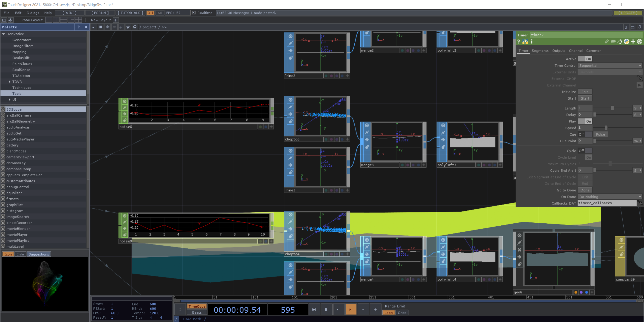Toggle the Realtime checkbox
This screenshot has width=644, height=322.
(x=194, y=13)
